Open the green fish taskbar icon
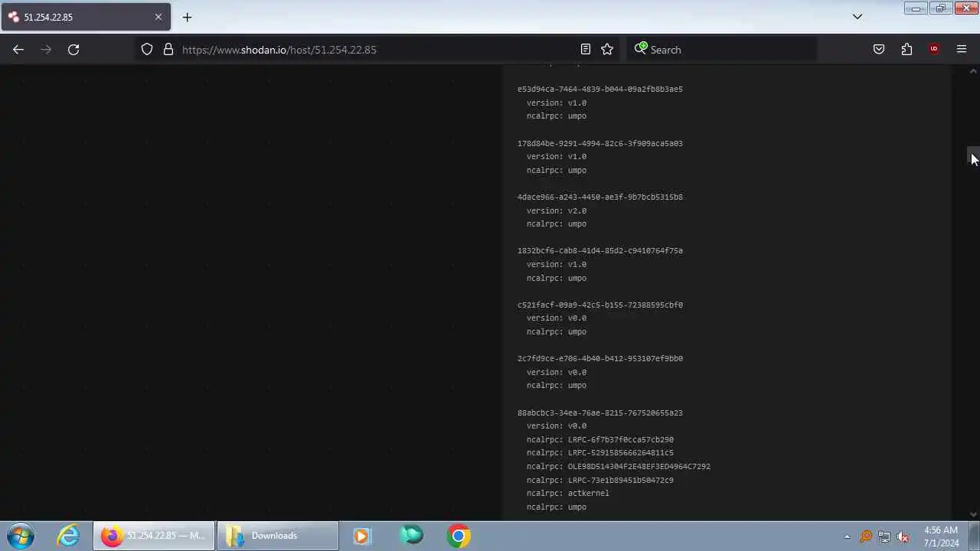Screen dimensions: 980x551 coord(411,536)
